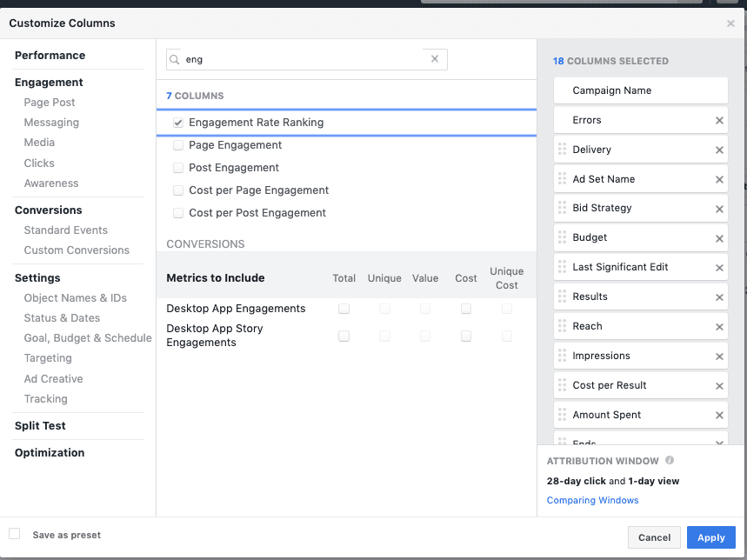
Task: Remove the Errors column
Action: pos(719,121)
